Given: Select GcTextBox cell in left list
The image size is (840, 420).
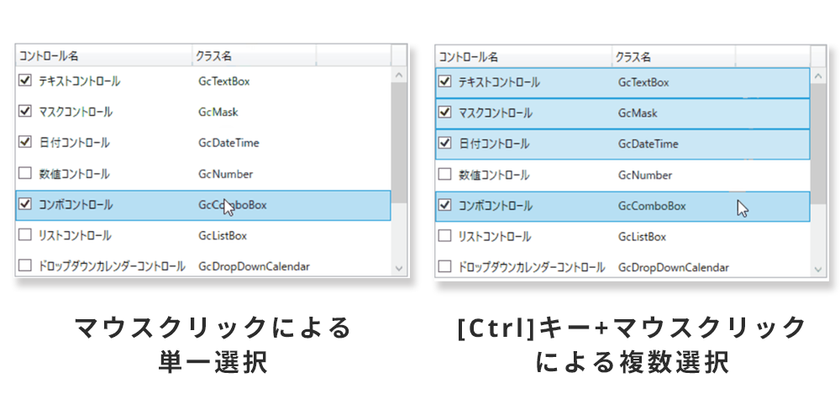Looking at the screenshot, I should coord(224,81).
